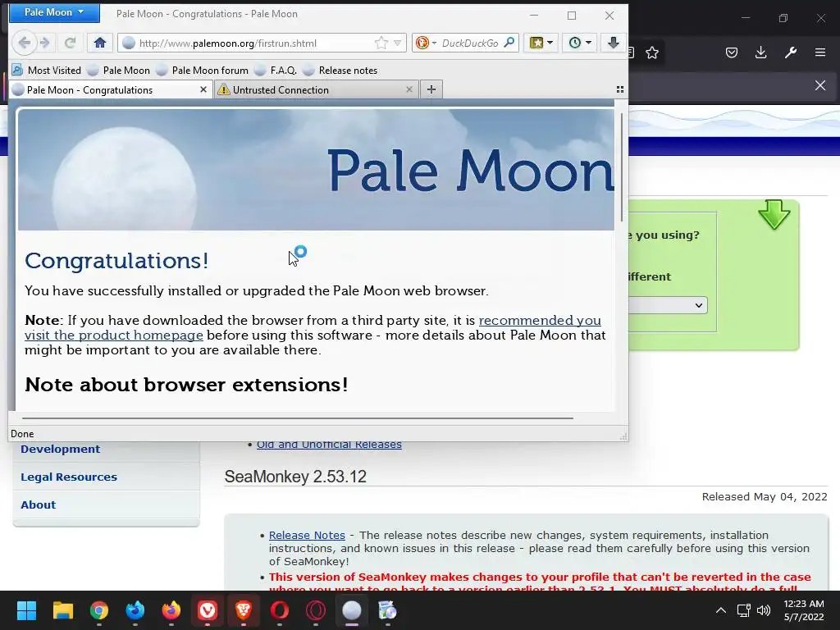Open Opera GX from taskbar
This screenshot has height=630, width=840.
316,610
